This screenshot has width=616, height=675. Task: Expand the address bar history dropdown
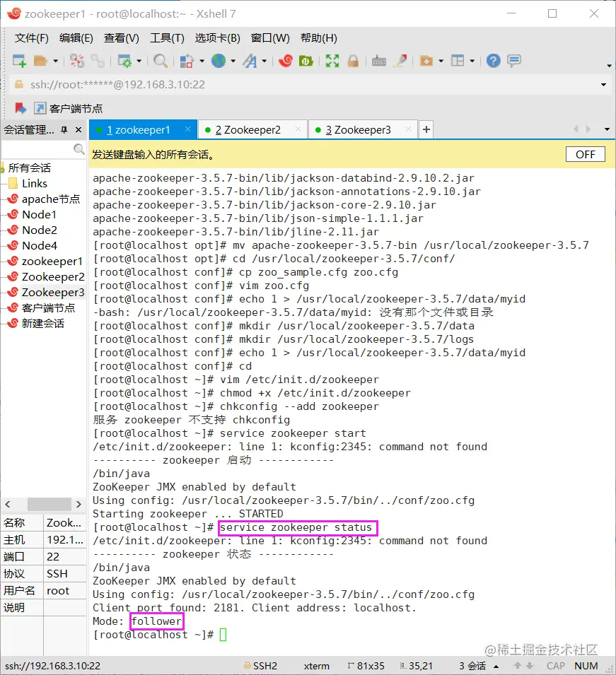click(x=603, y=85)
